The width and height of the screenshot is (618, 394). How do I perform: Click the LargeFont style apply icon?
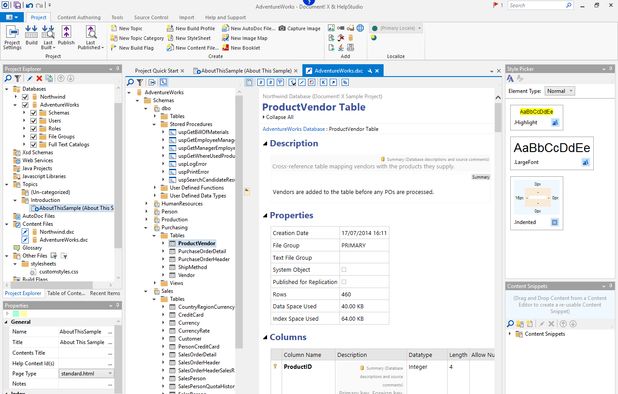(x=585, y=162)
